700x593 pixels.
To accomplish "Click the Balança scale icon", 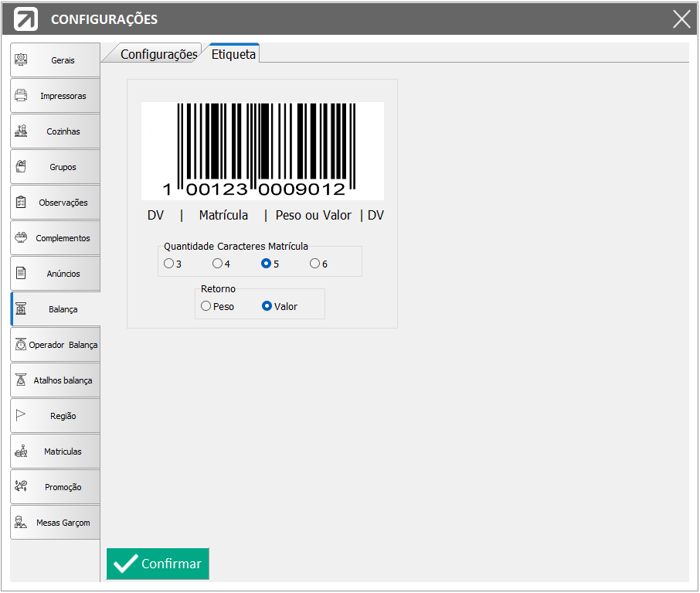I will pos(21,308).
